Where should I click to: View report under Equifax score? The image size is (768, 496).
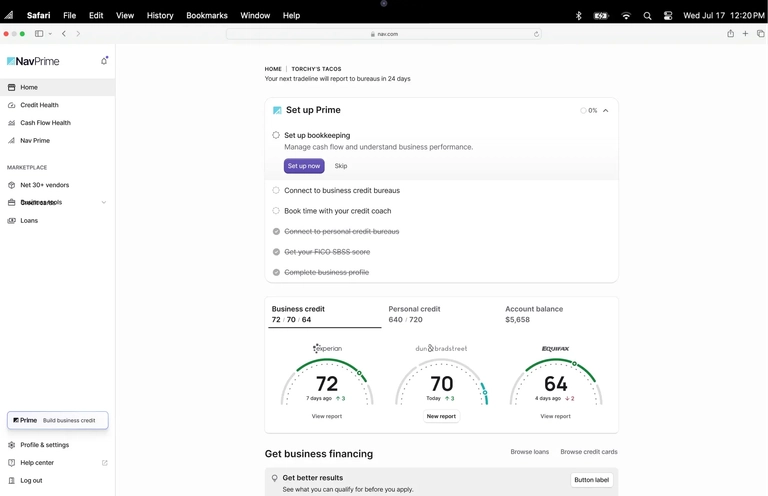(x=555, y=416)
